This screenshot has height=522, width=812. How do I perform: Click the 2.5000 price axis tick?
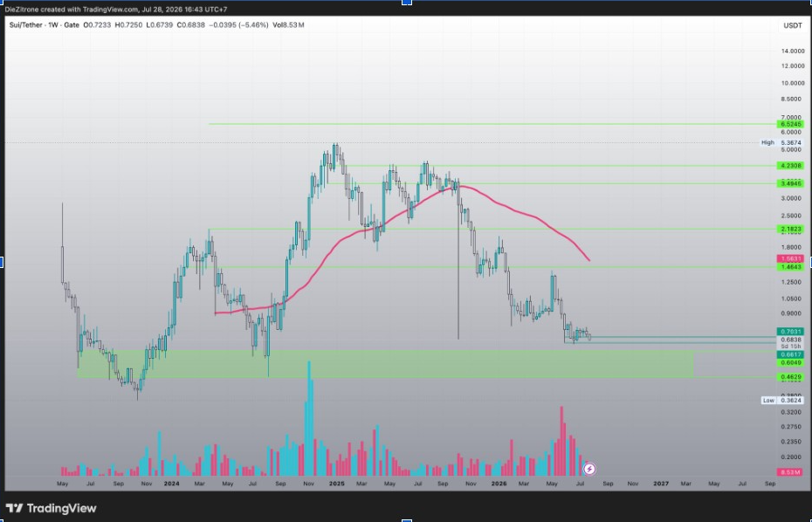pos(792,216)
